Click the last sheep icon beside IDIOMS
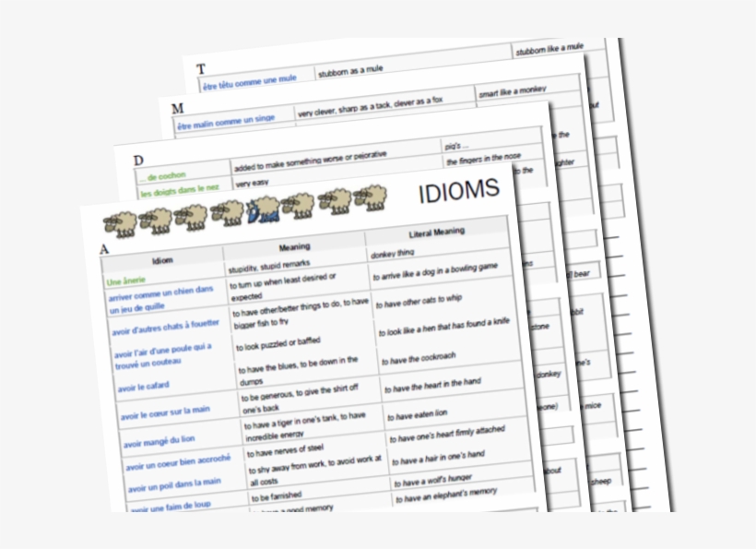Image resolution: width=756 pixels, height=549 pixels. 371,197
